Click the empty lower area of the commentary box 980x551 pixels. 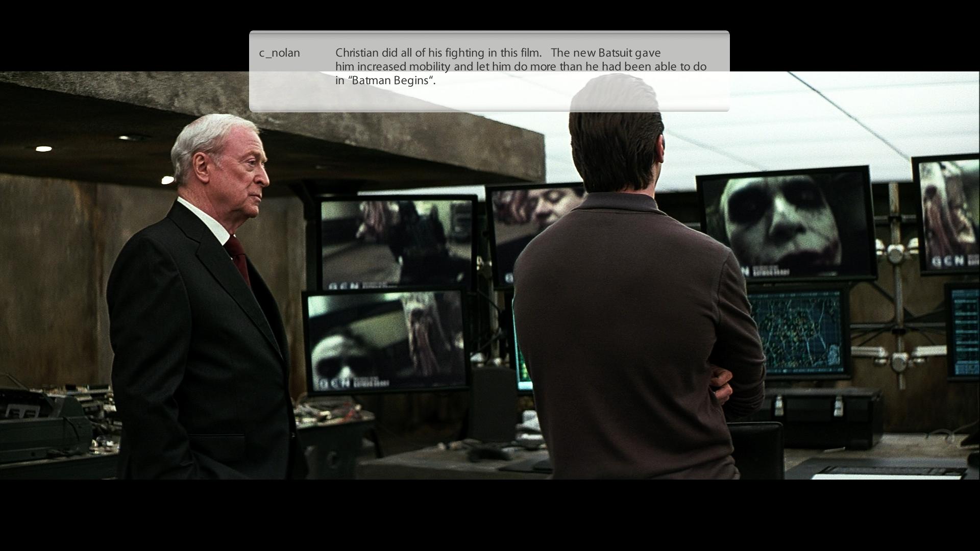[489, 99]
